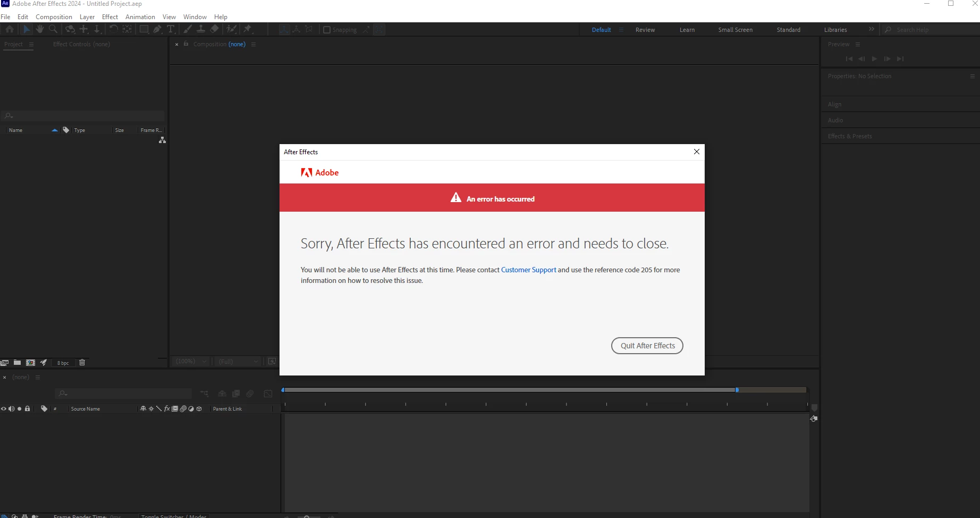This screenshot has width=980, height=518.
Task: Select the Puppet Pin tool
Action: (248, 29)
